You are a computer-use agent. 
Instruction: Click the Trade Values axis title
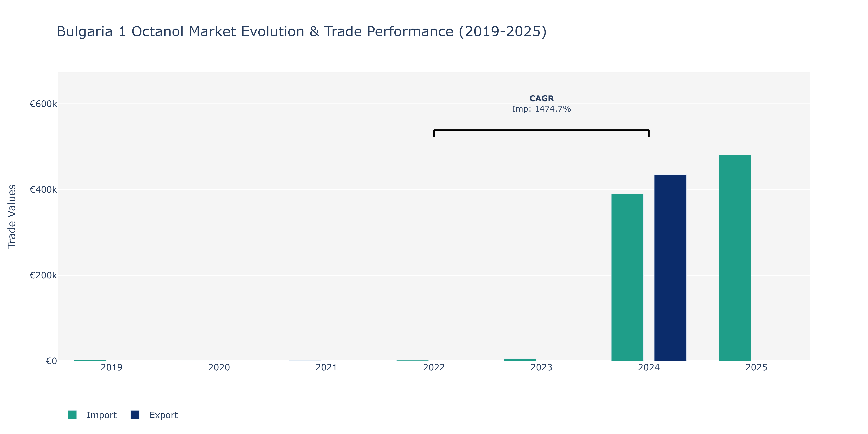[12, 217]
